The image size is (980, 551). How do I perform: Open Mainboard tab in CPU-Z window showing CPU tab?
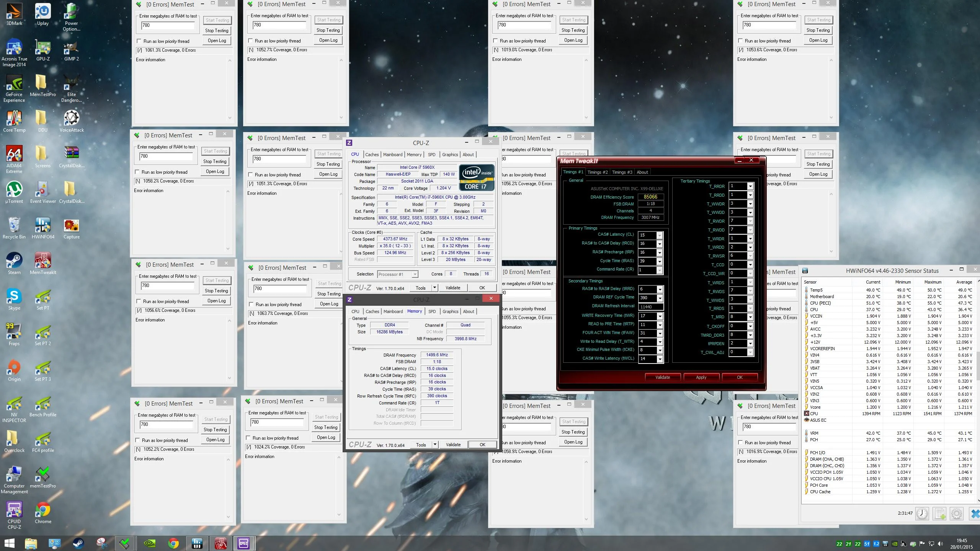393,155
